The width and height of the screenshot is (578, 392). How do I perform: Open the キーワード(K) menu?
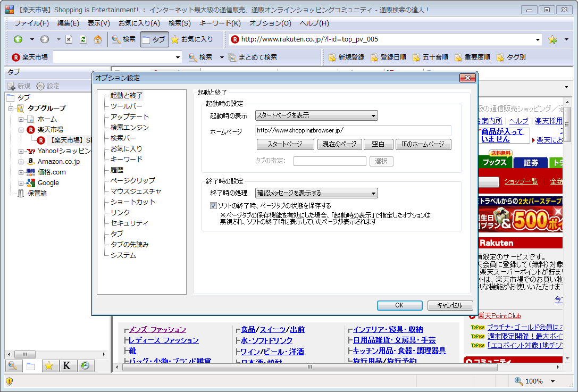click(220, 23)
